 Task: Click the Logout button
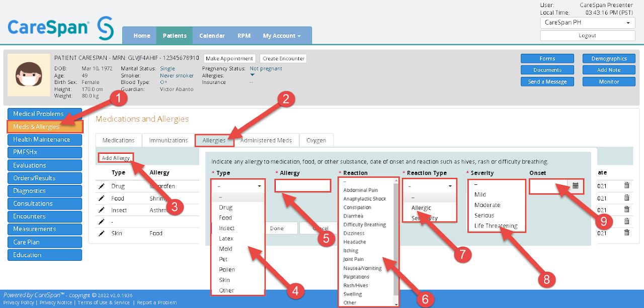[587, 36]
